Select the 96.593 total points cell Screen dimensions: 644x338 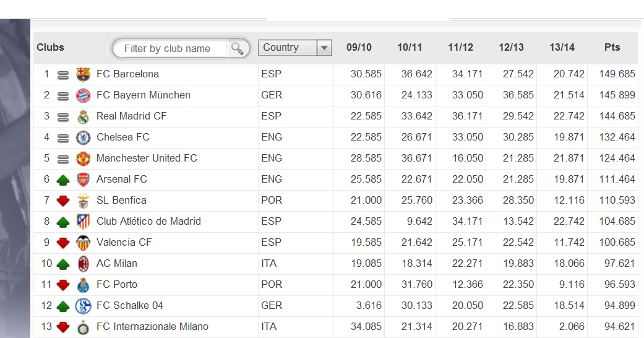[613, 285]
